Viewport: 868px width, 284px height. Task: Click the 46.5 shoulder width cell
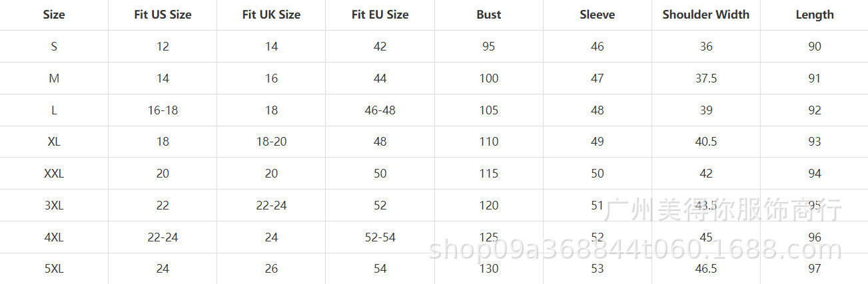705,269
